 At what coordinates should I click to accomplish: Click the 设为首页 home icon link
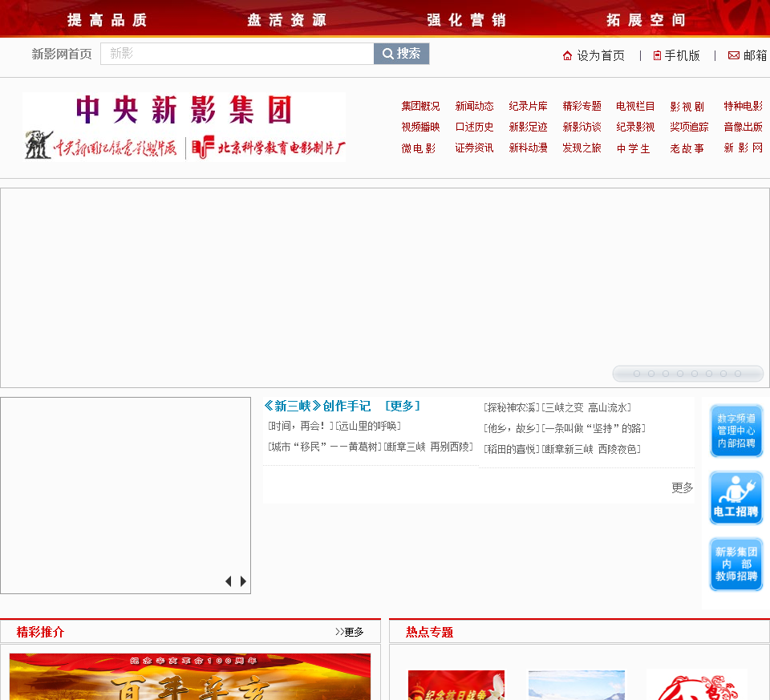coord(594,55)
